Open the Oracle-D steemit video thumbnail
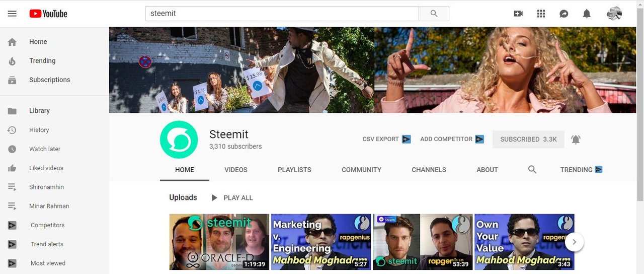The height and width of the screenshot is (274, 644). 219,242
